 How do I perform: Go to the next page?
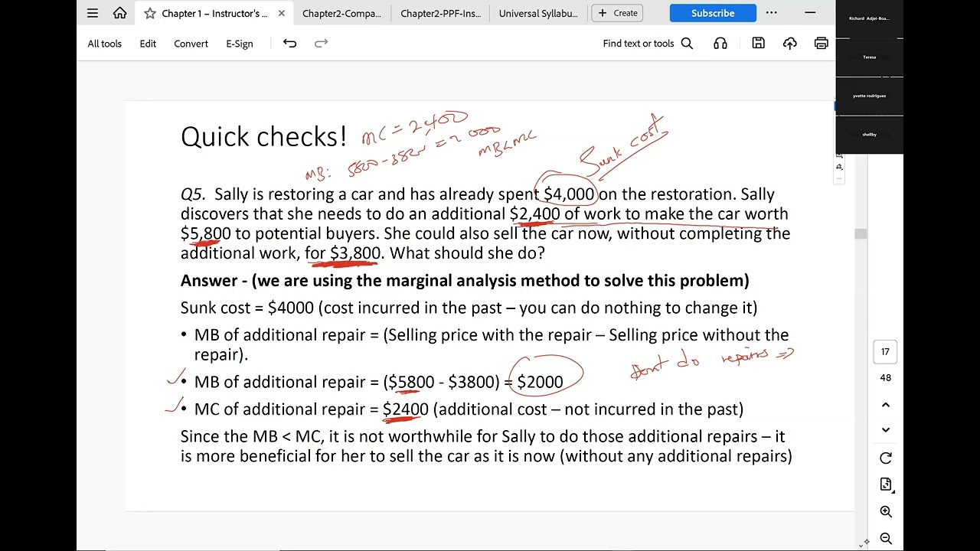(x=886, y=430)
